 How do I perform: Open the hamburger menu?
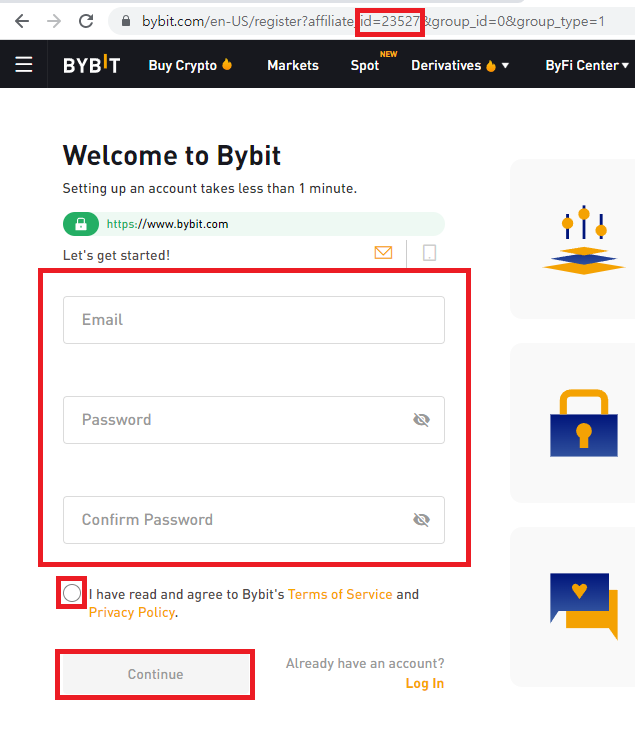24,64
